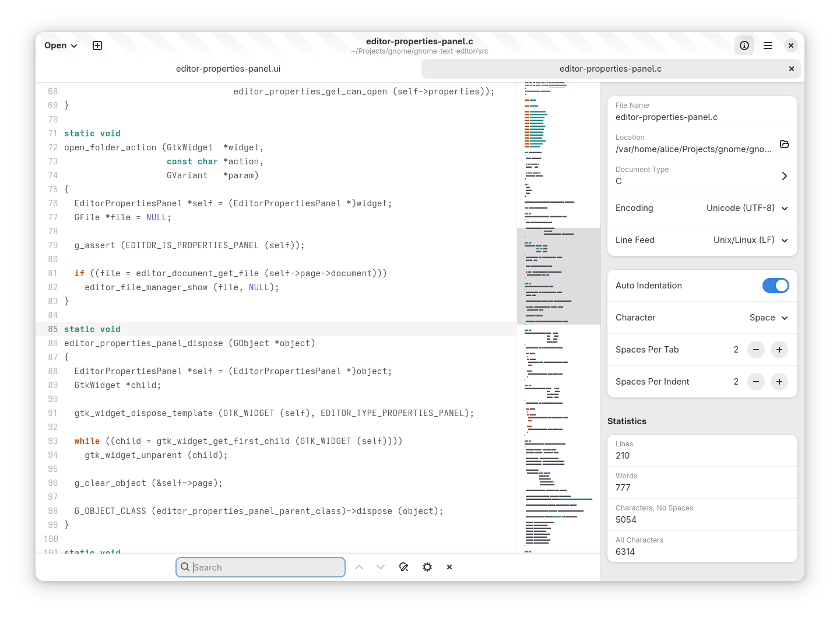Open search options gear icon
The image size is (840, 620).
(427, 567)
